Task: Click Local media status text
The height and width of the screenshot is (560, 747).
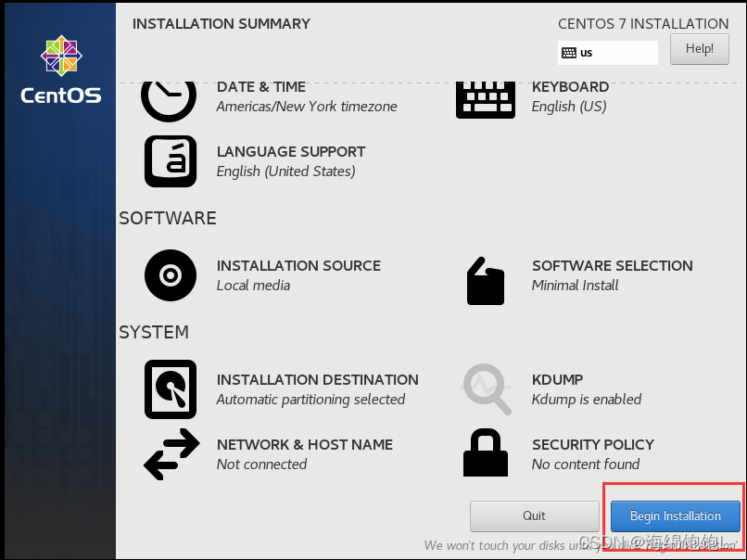Action: click(x=253, y=285)
